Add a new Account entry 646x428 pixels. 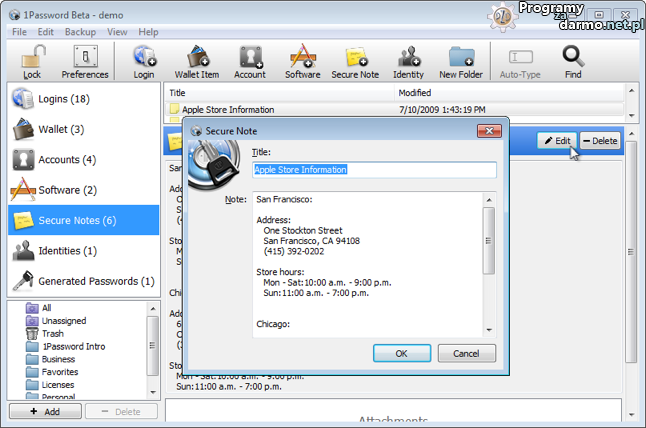[x=250, y=60]
